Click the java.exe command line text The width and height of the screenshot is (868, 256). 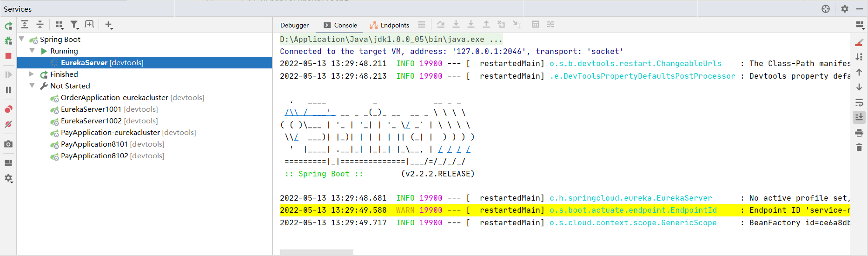point(391,40)
